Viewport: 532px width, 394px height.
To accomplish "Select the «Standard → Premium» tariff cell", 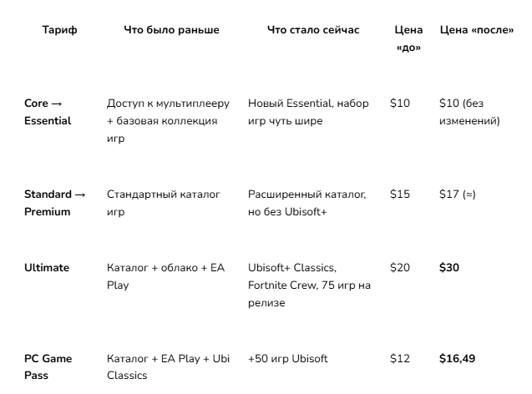I will click(x=55, y=203).
